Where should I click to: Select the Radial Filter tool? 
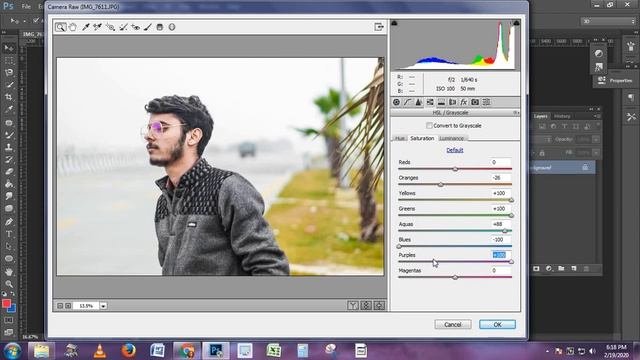pos(172,27)
